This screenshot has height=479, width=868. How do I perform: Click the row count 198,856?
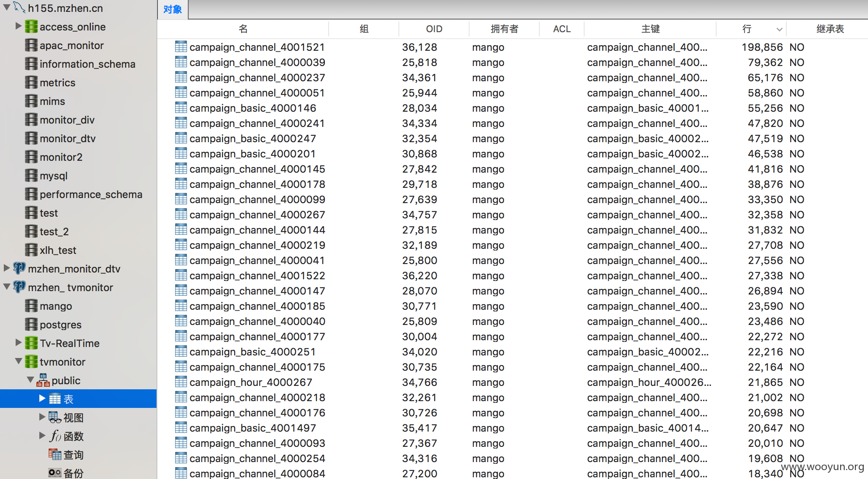762,47
